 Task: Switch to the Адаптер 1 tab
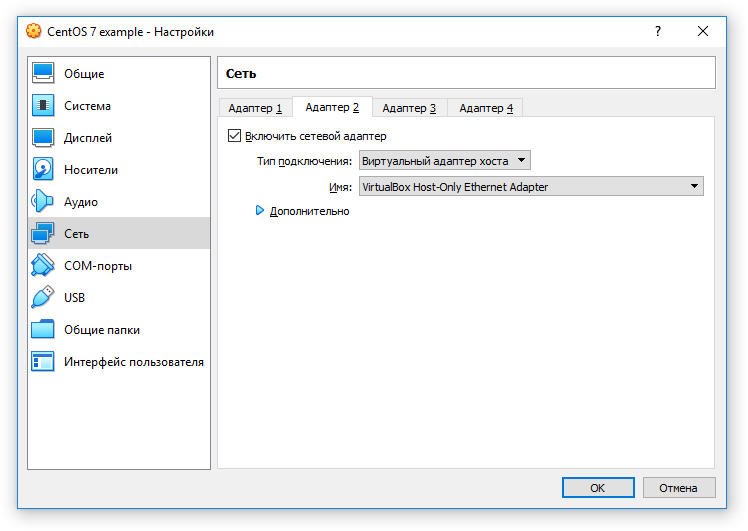(255, 108)
